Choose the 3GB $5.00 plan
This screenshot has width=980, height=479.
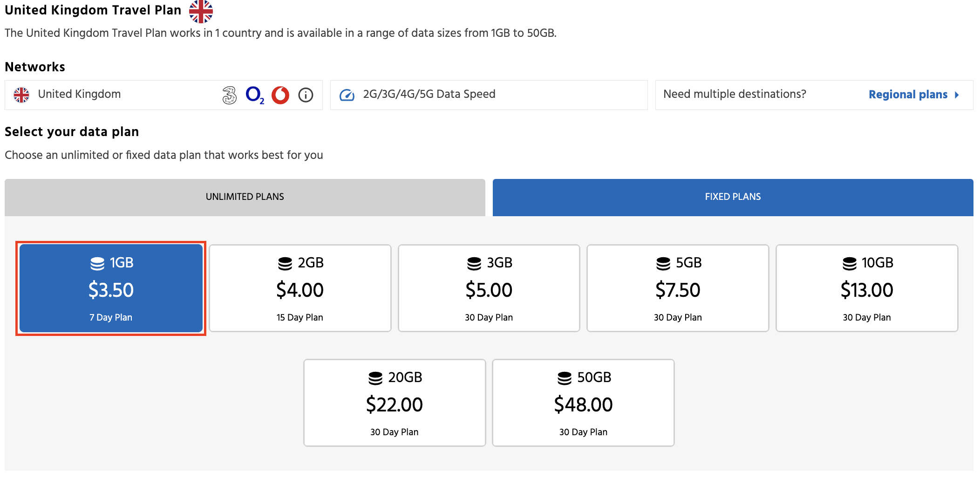[489, 288]
